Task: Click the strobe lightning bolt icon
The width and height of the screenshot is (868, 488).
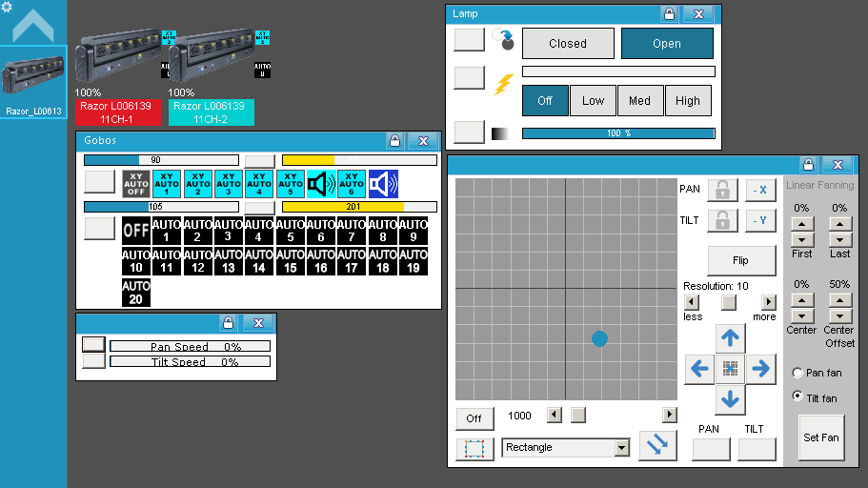Action: [x=503, y=84]
